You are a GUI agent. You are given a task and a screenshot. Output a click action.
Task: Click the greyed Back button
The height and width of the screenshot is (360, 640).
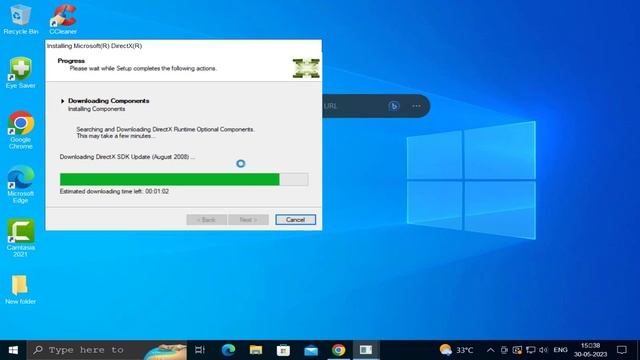click(x=207, y=220)
